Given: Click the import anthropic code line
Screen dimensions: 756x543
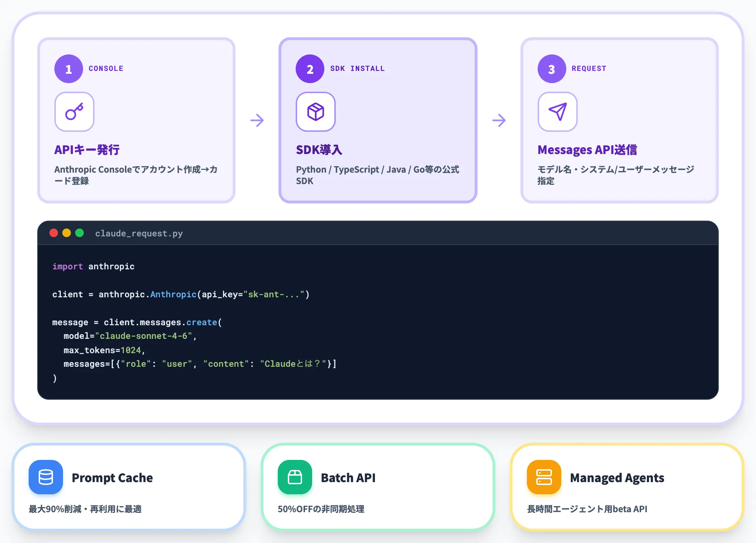Looking at the screenshot, I should point(93,266).
